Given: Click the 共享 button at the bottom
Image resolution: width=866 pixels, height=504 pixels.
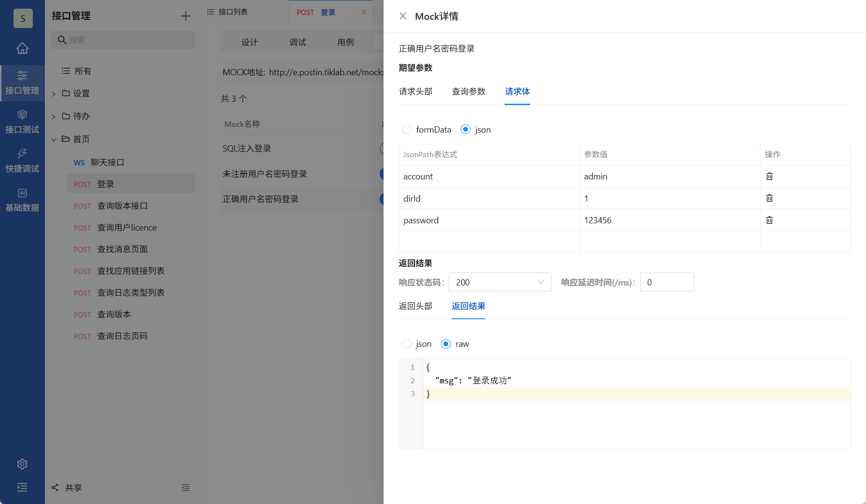Looking at the screenshot, I should (66, 488).
